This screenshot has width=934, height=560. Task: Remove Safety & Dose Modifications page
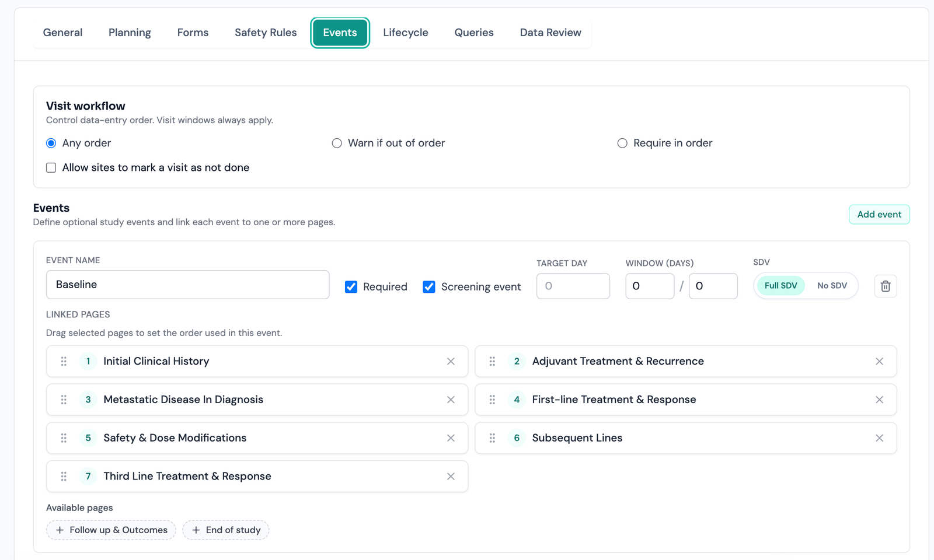451,438
